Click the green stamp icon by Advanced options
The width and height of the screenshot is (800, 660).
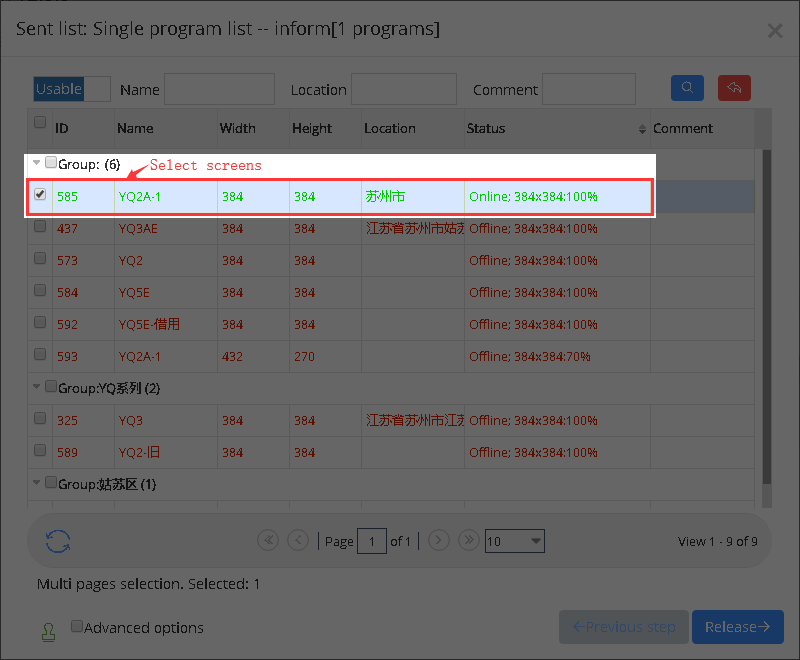click(x=48, y=632)
